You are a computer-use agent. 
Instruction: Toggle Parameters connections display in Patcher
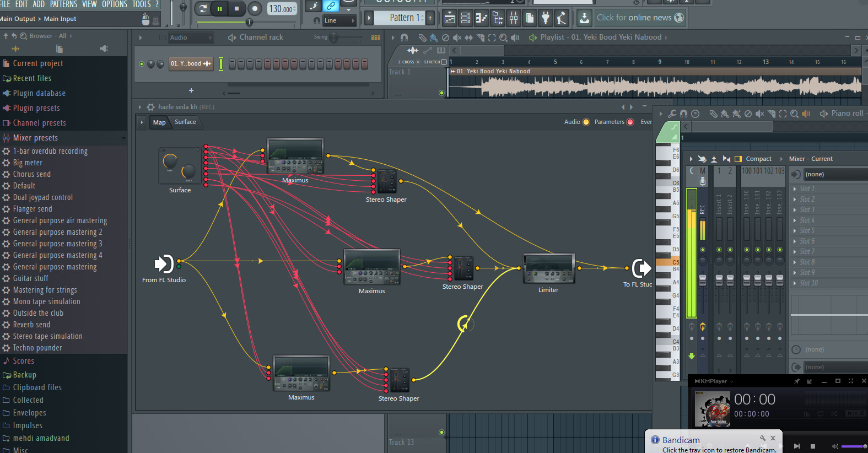(x=630, y=122)
